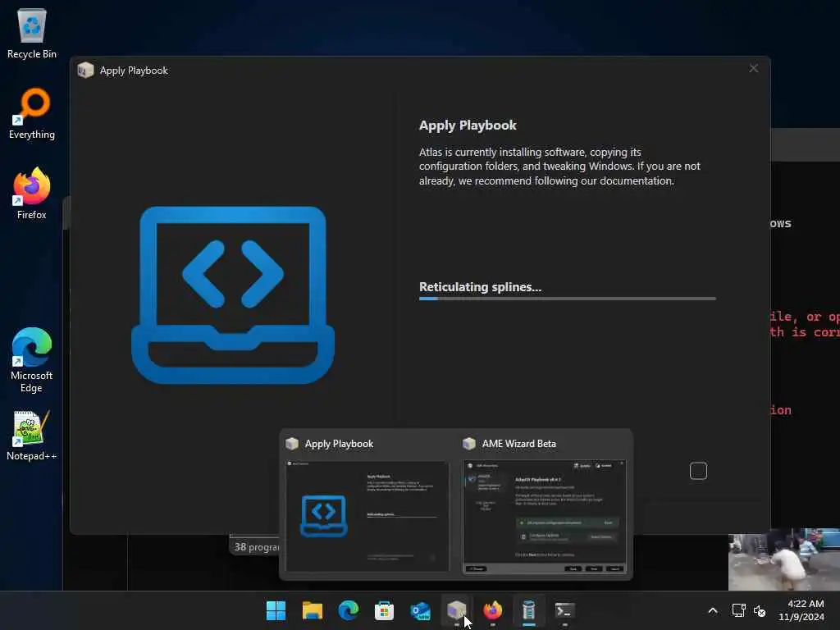
Task: Click the network status tray icon
Action: 739,610
